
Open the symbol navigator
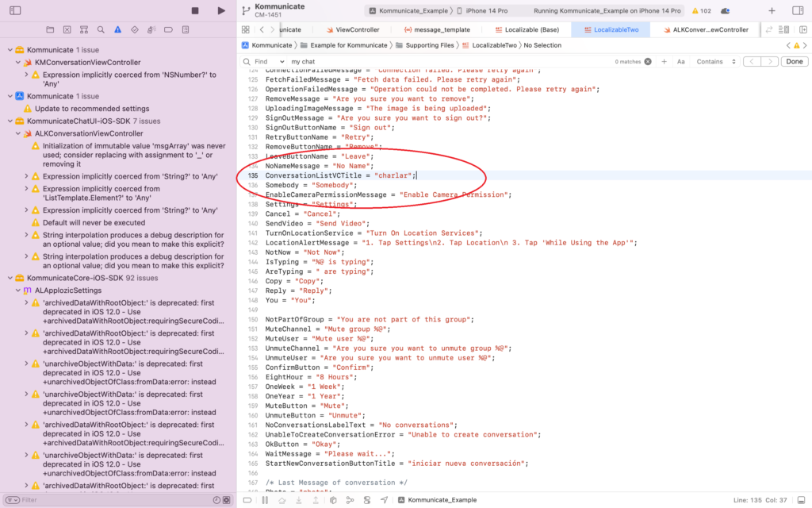click(84, 29)
